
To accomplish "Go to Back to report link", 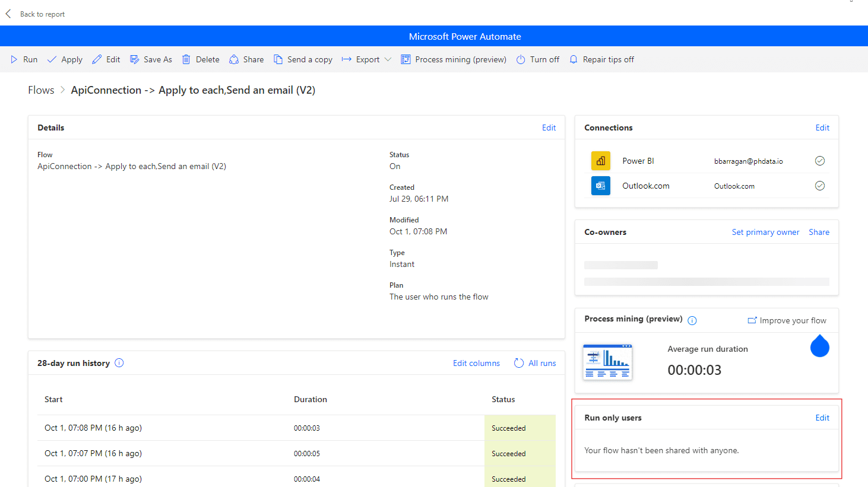I will 42,14.
